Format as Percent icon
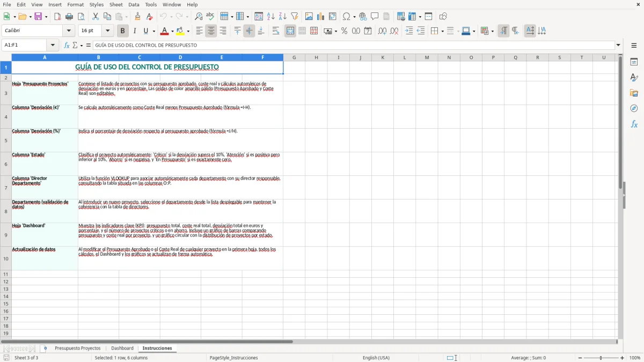644x362 pixels. tap(344, 31)
